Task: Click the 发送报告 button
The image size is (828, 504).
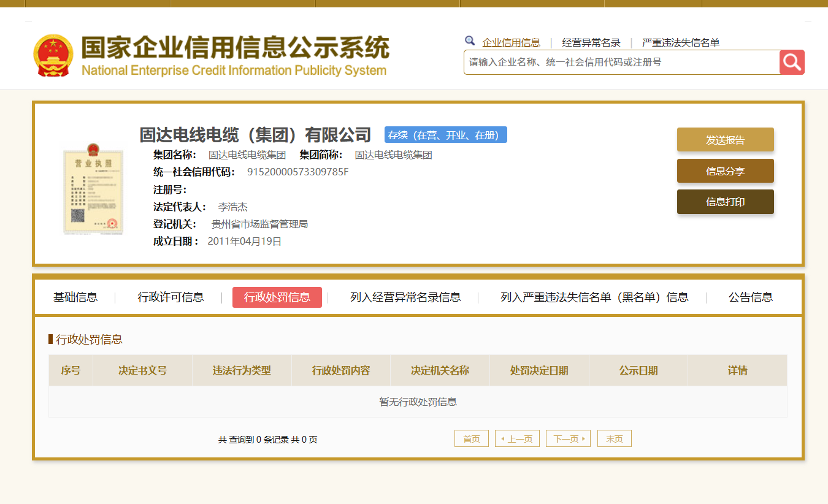Action: click(x=726, y=140)
